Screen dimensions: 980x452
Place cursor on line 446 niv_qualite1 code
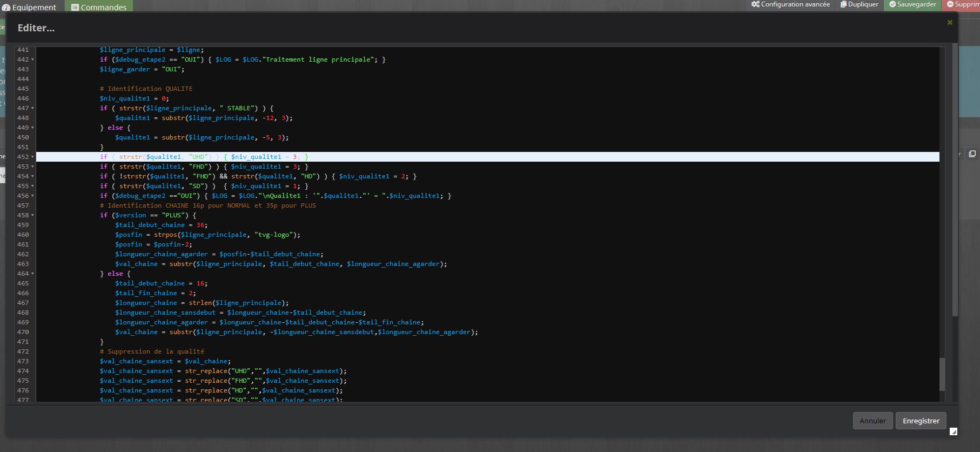(x=134, y=98)
